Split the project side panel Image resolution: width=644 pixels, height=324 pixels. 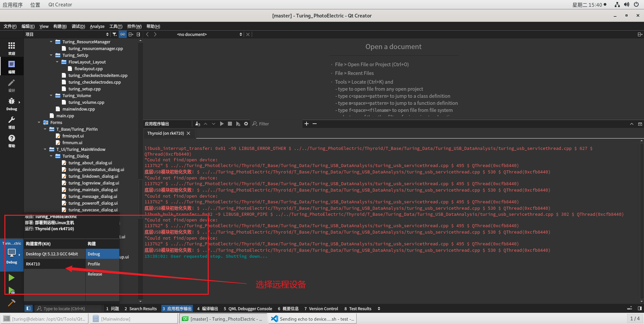[x=131, y=34]
